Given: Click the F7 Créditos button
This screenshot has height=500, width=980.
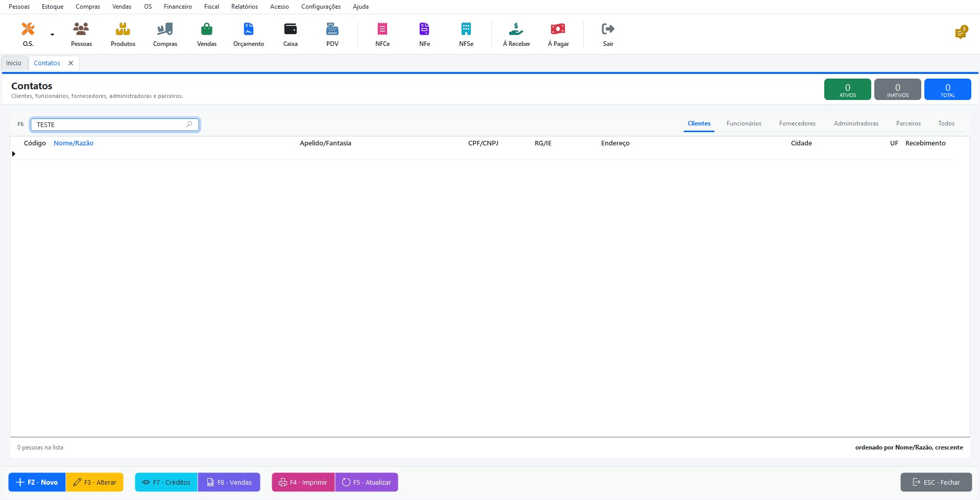Looking at the screenshot, I should click(166, 482).
